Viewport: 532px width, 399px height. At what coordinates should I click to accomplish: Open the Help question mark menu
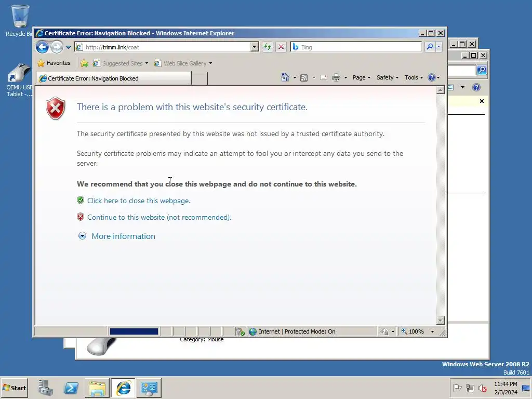point(434,78)
